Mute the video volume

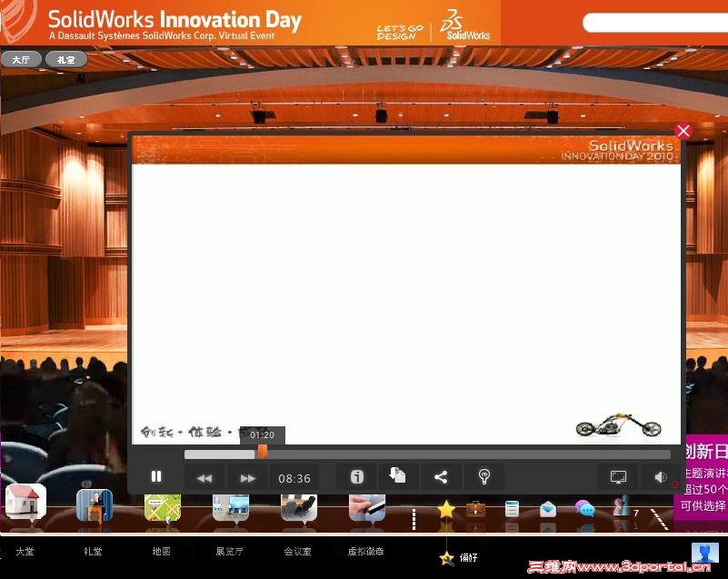click(661, 477)
